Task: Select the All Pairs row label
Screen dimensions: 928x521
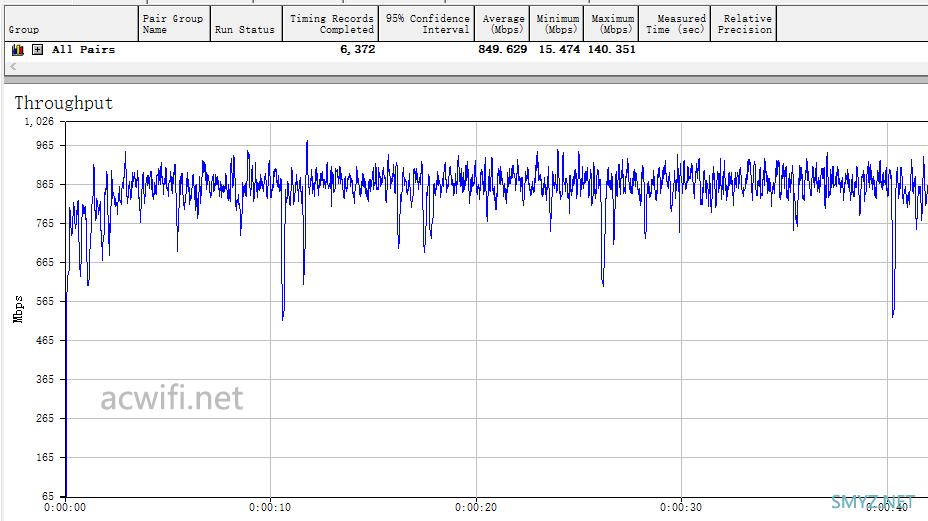Action: (x=83, y=49)
